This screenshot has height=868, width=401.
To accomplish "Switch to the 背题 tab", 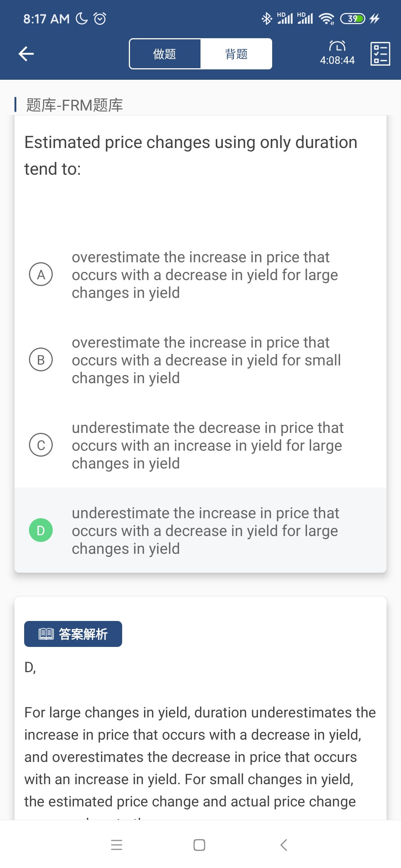I will tap(236, 54).
